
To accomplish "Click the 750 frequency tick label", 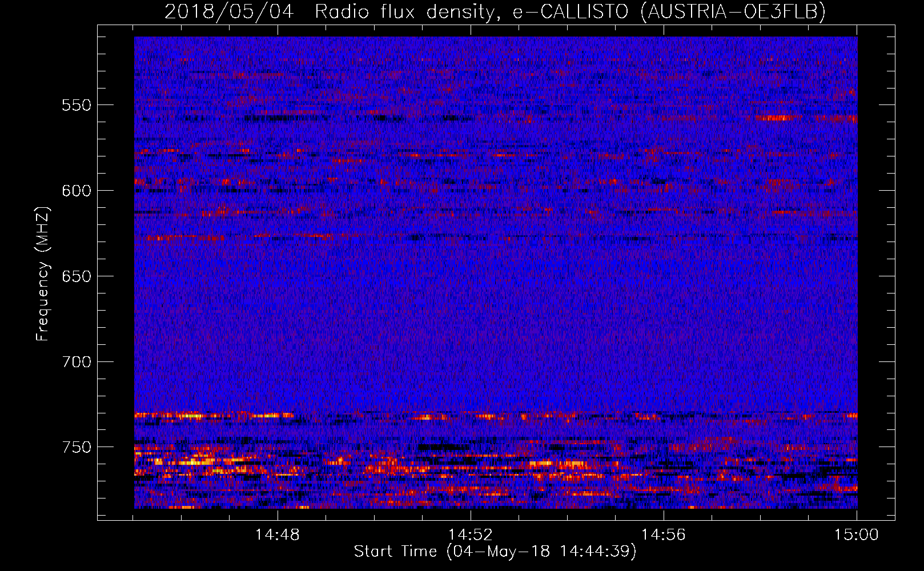I will tap(77, 447).
